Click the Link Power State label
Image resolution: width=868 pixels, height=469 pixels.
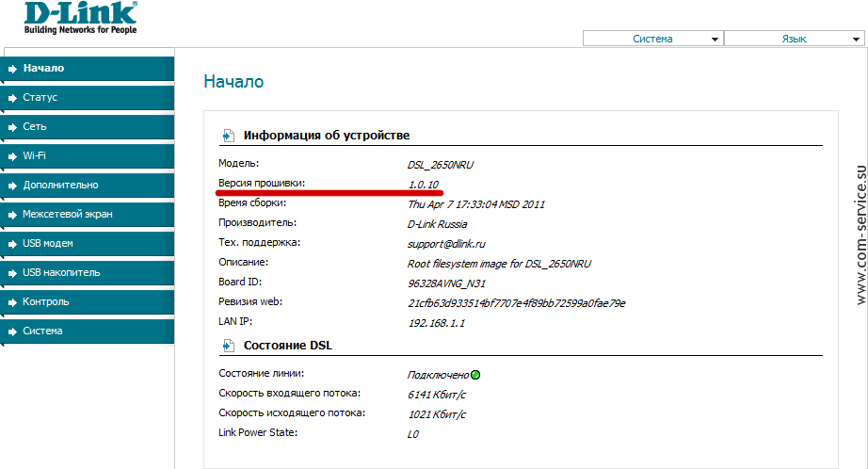click(258, 432)
